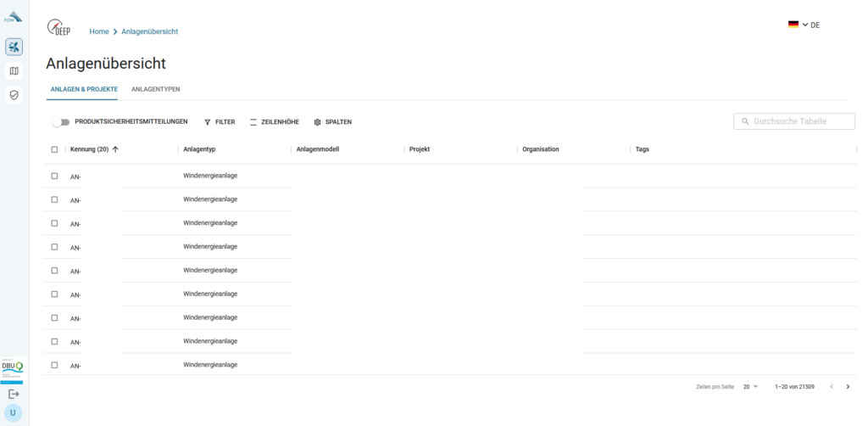
Task: Open the Zeilenhöhe row height menu
Action: coord(274,122)
